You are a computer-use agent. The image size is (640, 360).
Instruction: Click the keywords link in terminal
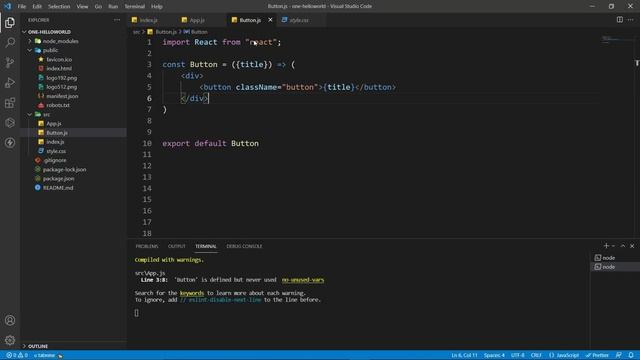point(192,293)
